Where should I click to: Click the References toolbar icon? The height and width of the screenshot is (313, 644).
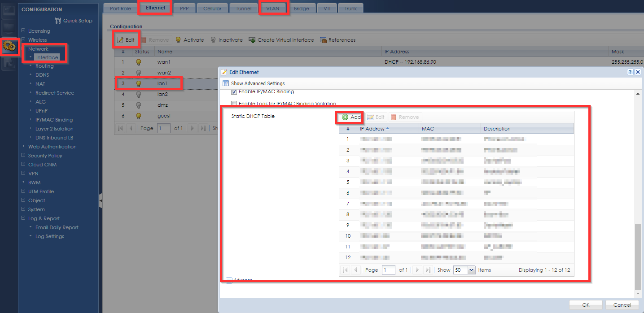(323, 40)
